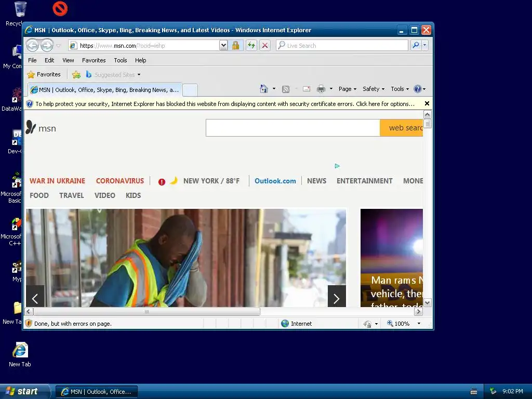Open the search provider dropdown arrow

(424, 45)
